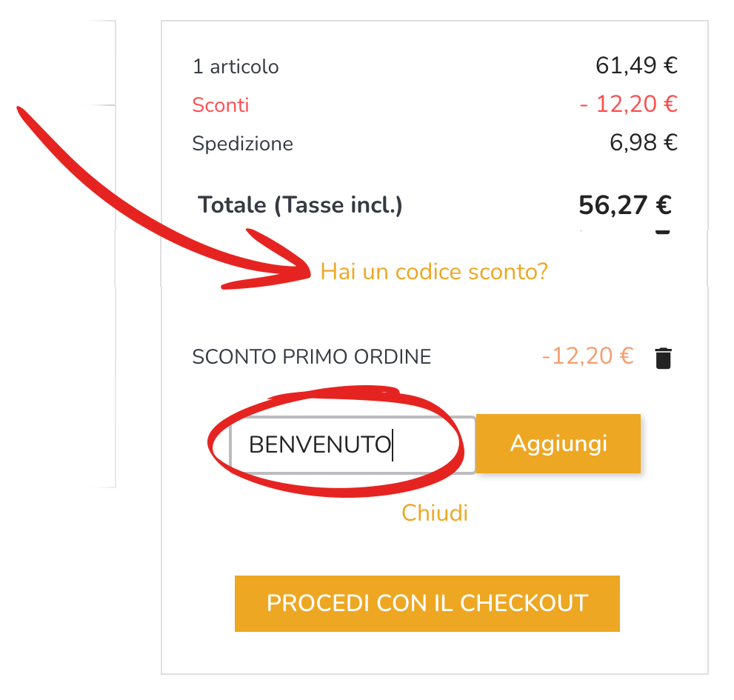Screen dimensions: 734x700
Task: Proceed with PROCEDI CON IL CHECKOUT
Action: 427,603
